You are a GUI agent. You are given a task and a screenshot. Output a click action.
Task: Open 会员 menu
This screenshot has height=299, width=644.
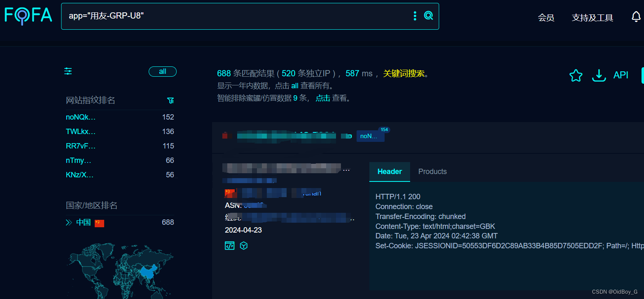pyautogui.click(x=546, y=18)
